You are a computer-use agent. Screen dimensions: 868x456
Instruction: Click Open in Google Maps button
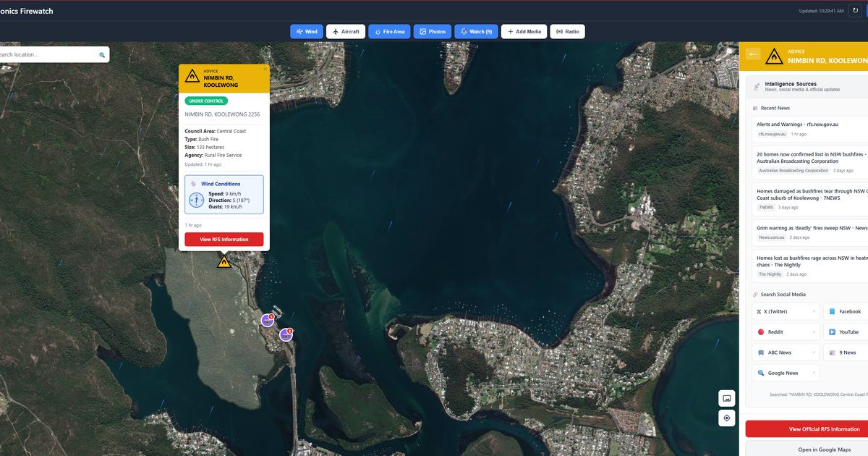click(807, 449)
